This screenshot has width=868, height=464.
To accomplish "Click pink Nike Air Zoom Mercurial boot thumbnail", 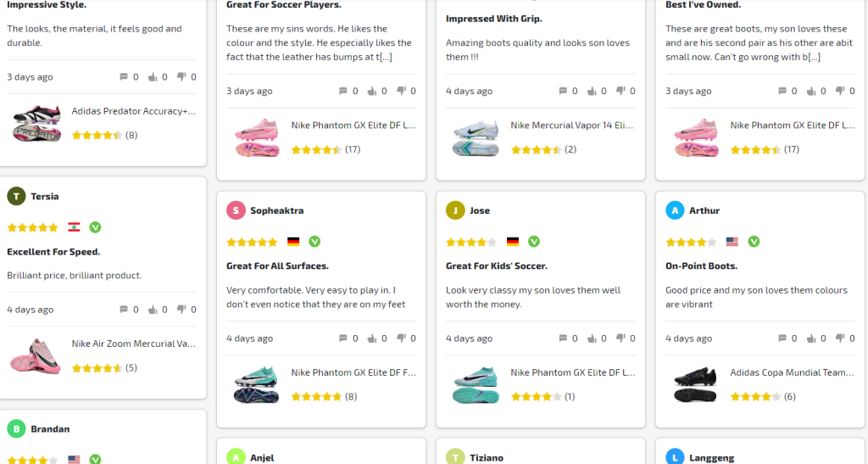I will coord(36,355).
